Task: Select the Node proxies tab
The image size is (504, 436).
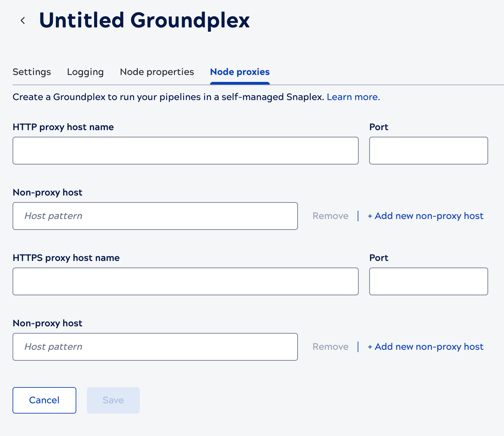Action: (x=240, y=72)
